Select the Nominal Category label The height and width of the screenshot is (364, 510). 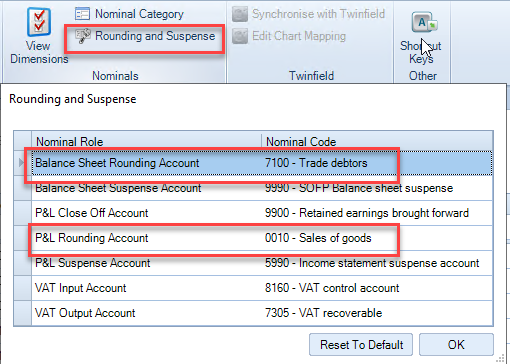pos(139,14)
